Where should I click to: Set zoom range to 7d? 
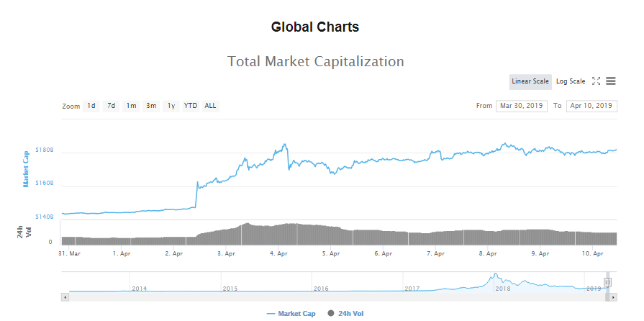112,106
